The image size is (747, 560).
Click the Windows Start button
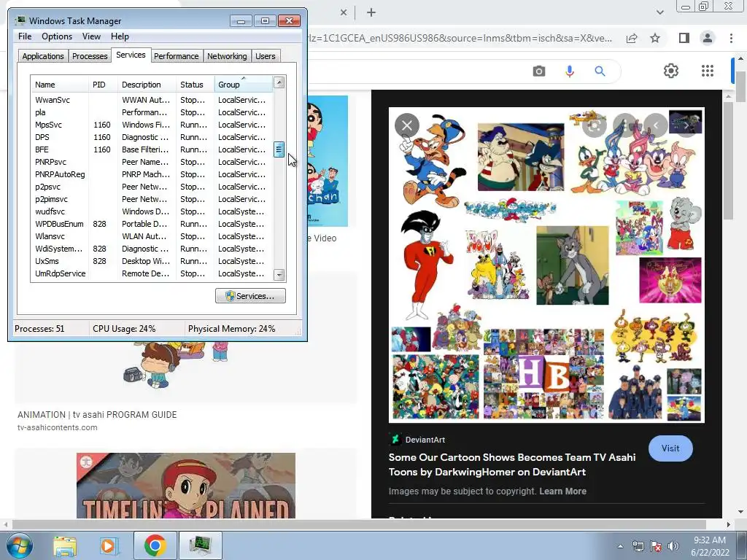[x=19, y=545]
